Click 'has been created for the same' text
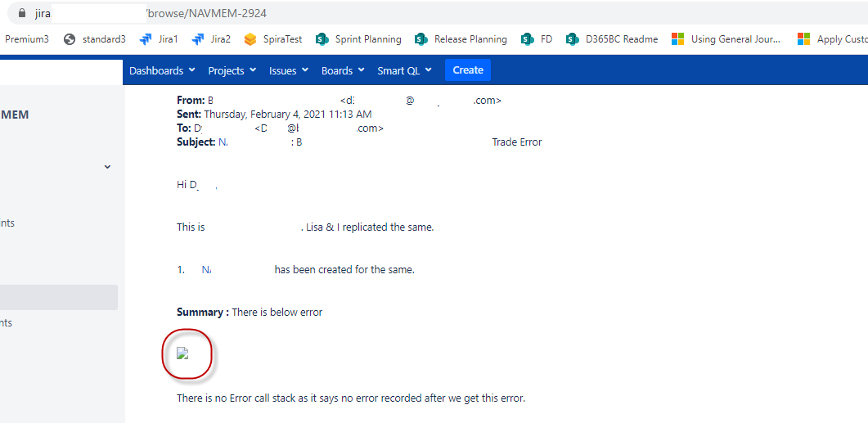Image resolution: width=868 pixels, height=423 pixels. click(344, 270)
